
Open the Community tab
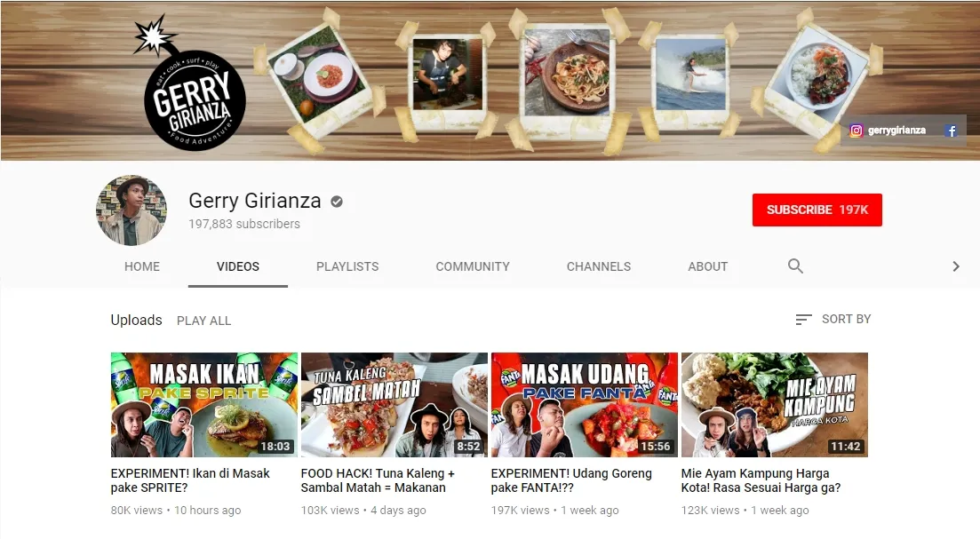tap(472, 266)
